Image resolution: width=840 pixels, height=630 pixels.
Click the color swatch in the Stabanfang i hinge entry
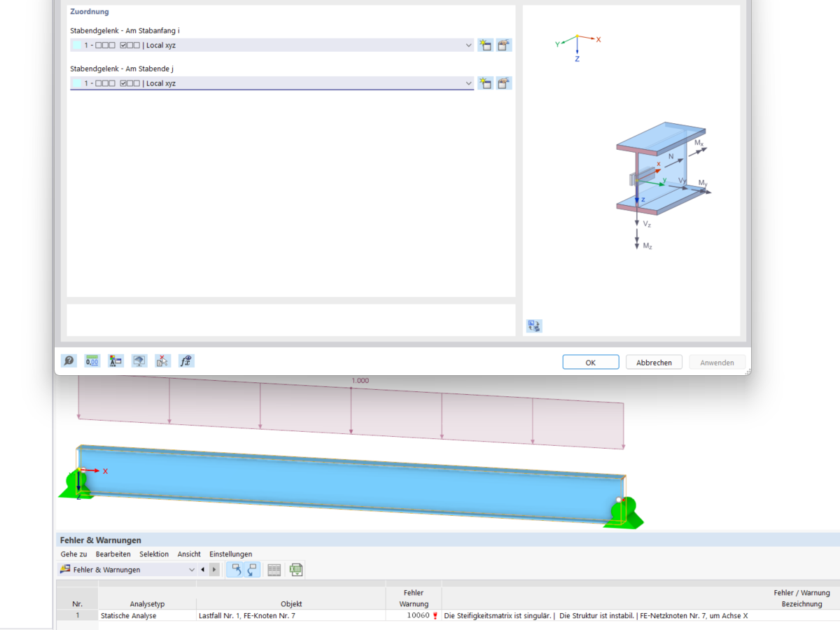[x=77, y=45]
